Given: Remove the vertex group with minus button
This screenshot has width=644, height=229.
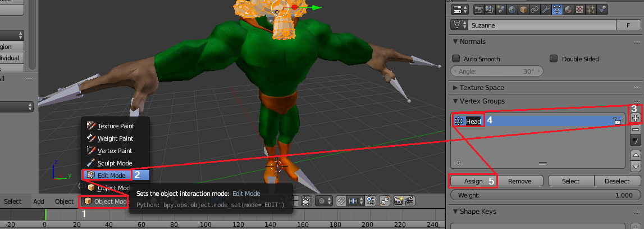Looking at the screenshot, I should coord(636,129).
